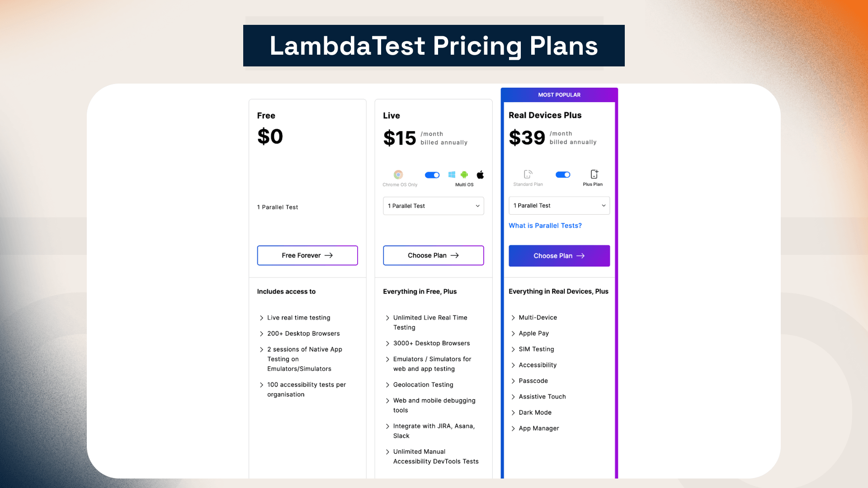Choose the $15 Live plan
Image resolution: width=868 pixels, height=488 pixels.
[x=433, y=255]
